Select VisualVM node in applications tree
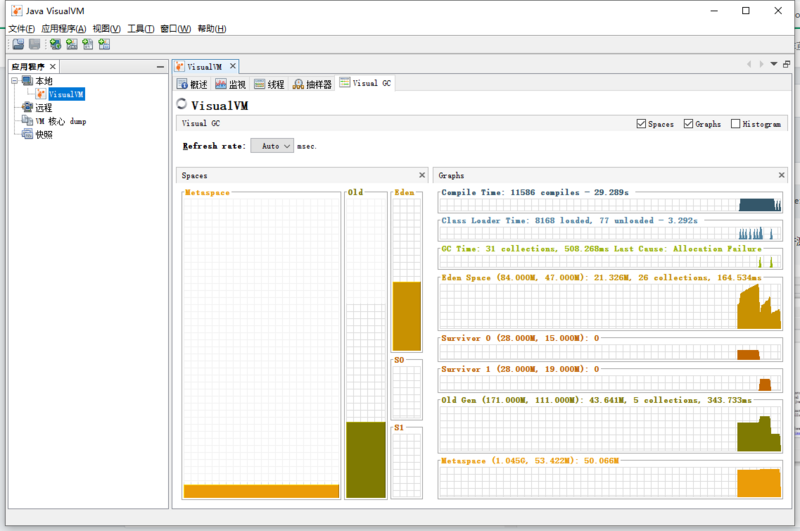This screenshot has height=531, width=800. (x=66, y=94)
